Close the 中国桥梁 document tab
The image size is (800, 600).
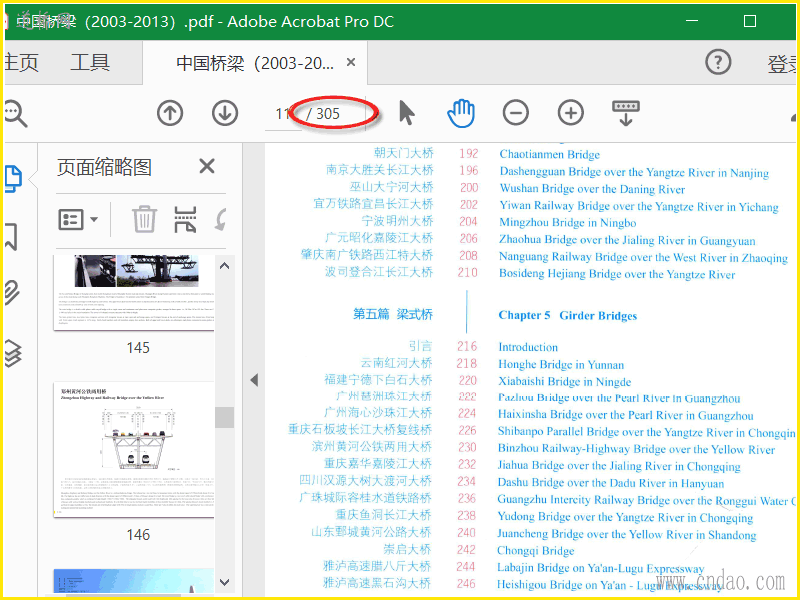351,62
